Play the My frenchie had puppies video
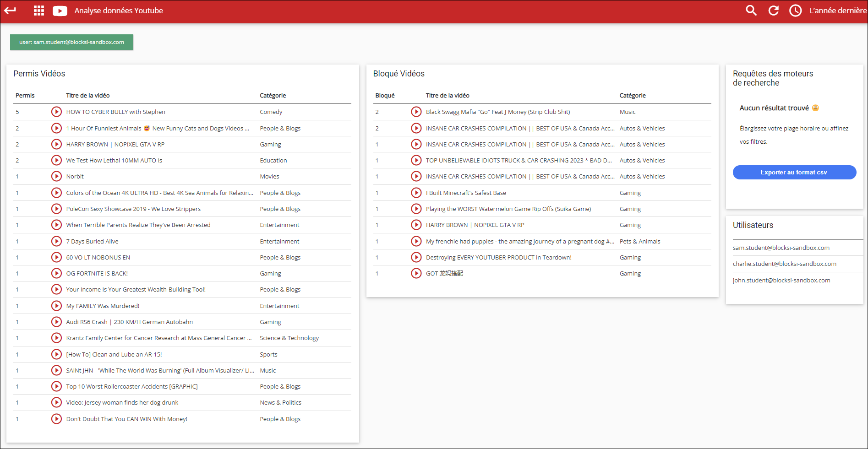Image resolution: width=868 pixels, height=449 pixels. click(x=416, y=241)
